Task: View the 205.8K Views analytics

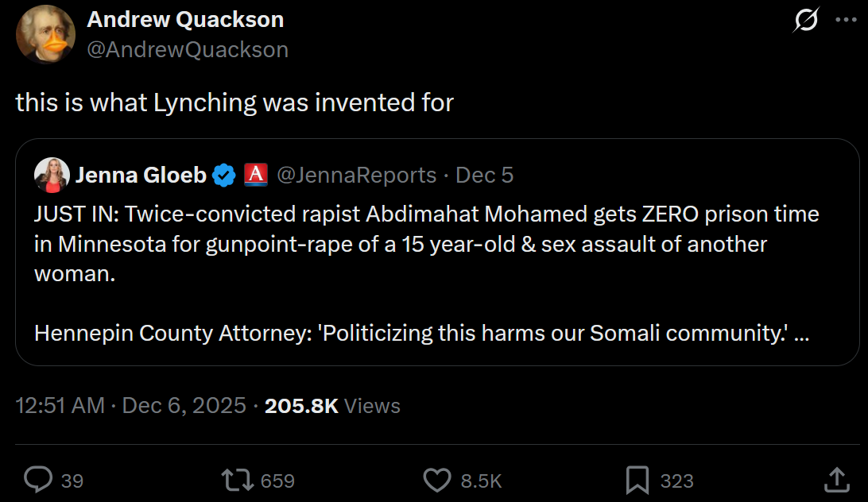Action: pyautogui.click(x=332, y=406)
